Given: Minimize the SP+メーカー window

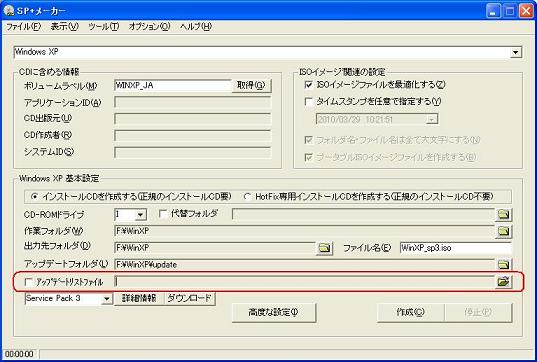Looking at the screenshot, I should pyautogui.click(x=493, y=11).
